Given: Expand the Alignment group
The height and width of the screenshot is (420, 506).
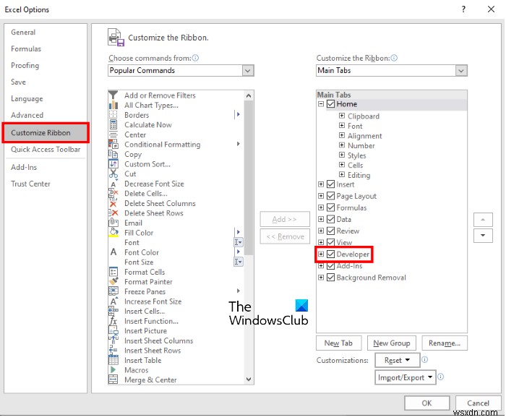Looking at the screenshot, I should click(342, 135).
